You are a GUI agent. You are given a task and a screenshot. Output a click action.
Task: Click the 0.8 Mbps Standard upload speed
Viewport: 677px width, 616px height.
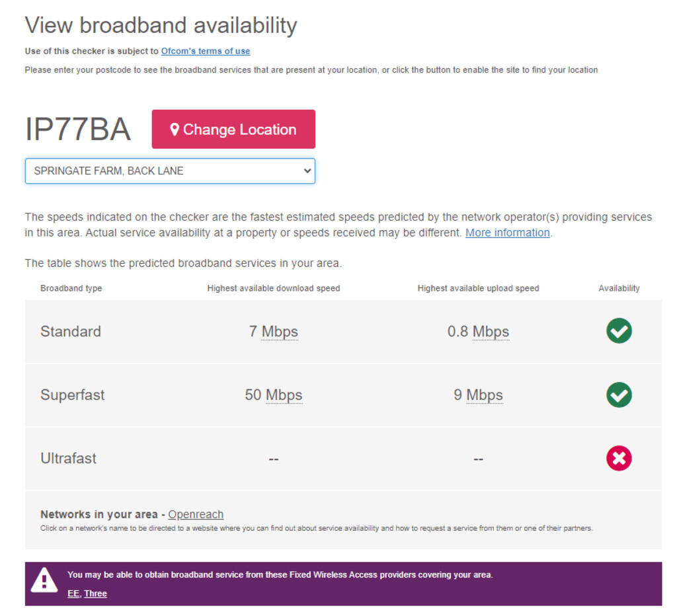click(478, 331)
